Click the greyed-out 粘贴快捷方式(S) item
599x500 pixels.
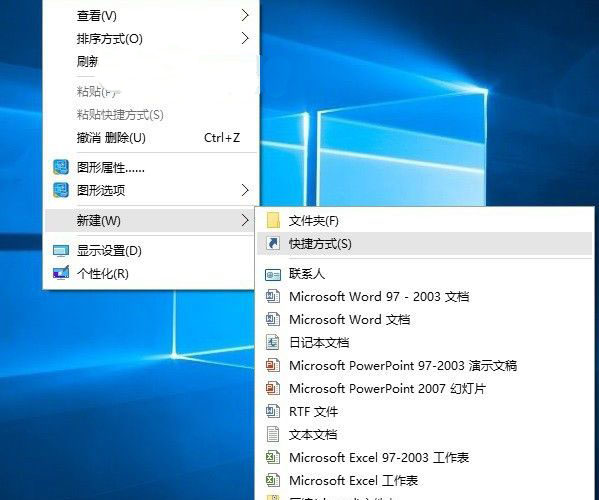pos(150,115)
